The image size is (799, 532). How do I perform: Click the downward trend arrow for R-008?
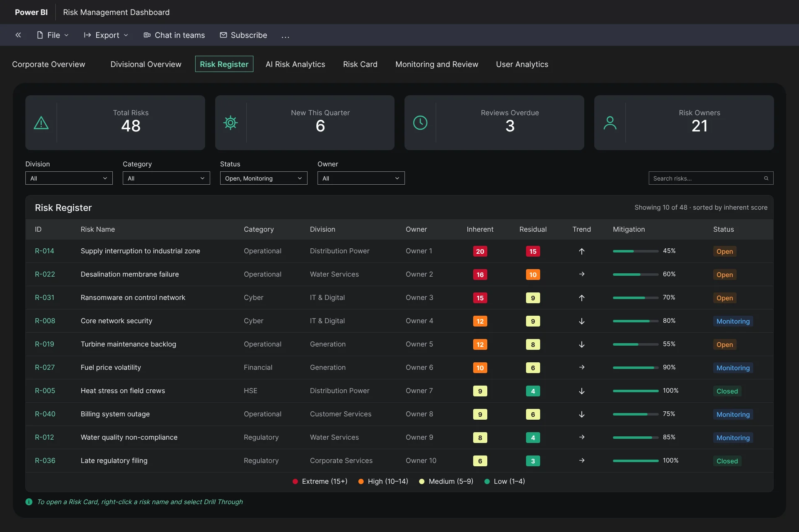(x=582, y=321)
